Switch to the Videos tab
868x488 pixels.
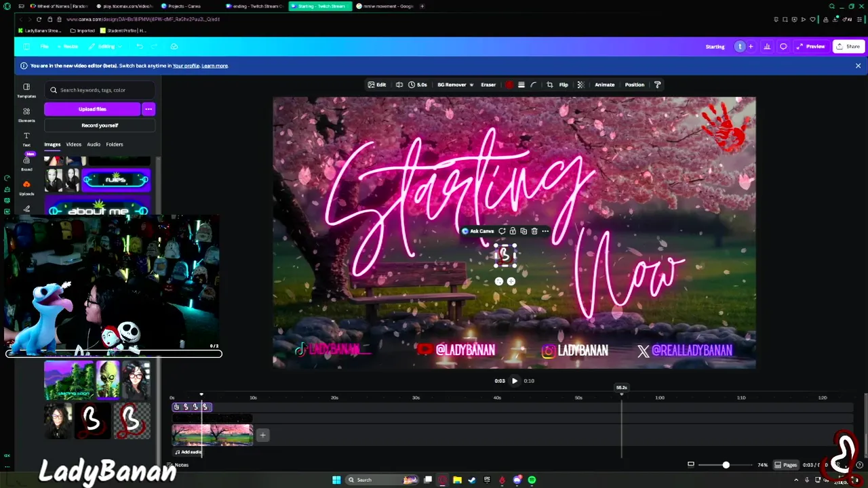click(x=73, y=144)
